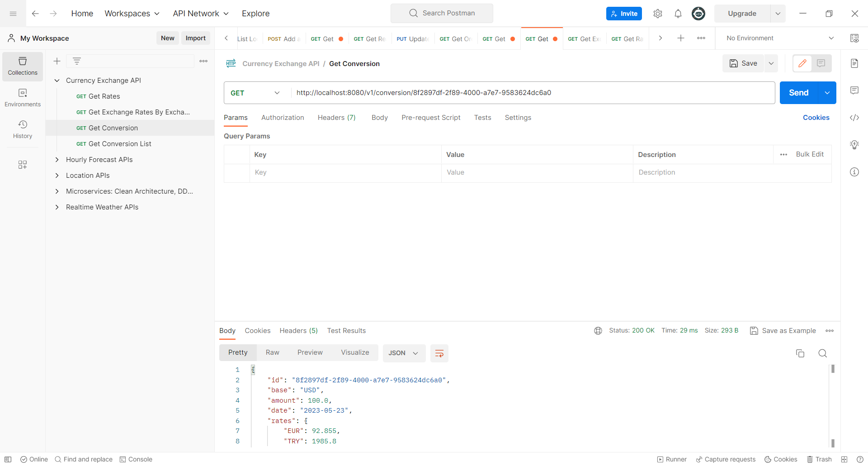This screenshot has width=868, height=466.
Task: Toggle line wrap in response body
Action: 439,353
